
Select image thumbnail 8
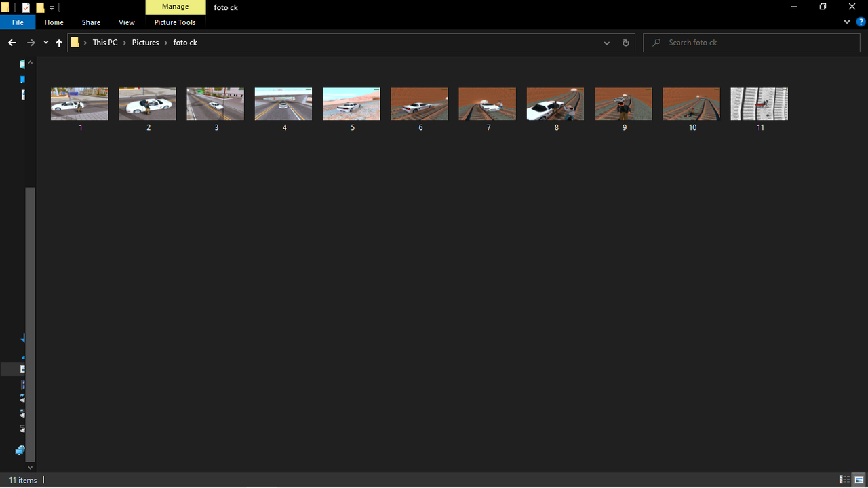[x=555, y=104]
